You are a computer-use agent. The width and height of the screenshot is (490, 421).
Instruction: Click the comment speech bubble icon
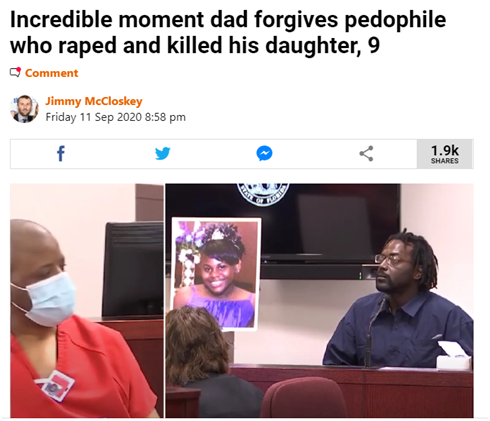click(15, 72)
